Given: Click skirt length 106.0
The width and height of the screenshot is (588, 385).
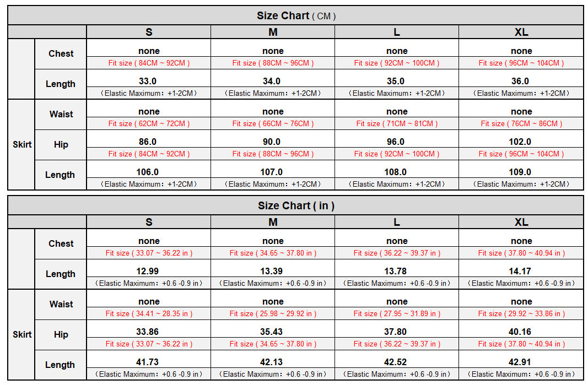Looking at the screenshot, I should pos(148,172).
